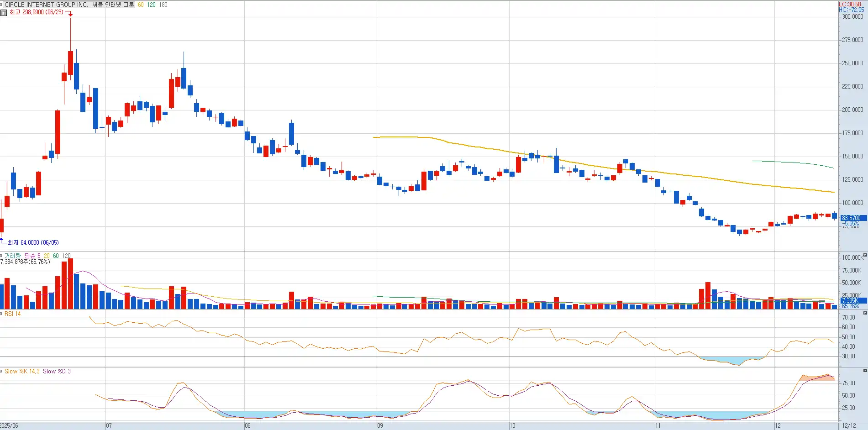Close the RSI panel with its X icon

click(865, 313)
